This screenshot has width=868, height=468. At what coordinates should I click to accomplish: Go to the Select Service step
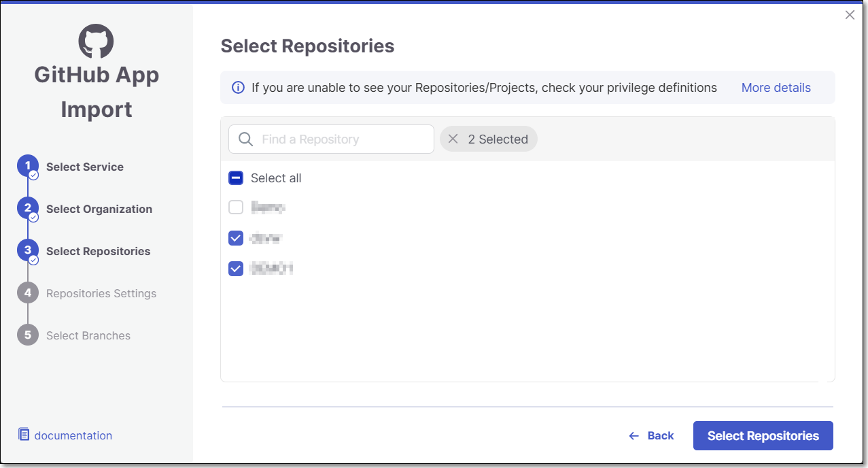pyautogui.click(x=85, y=167)
